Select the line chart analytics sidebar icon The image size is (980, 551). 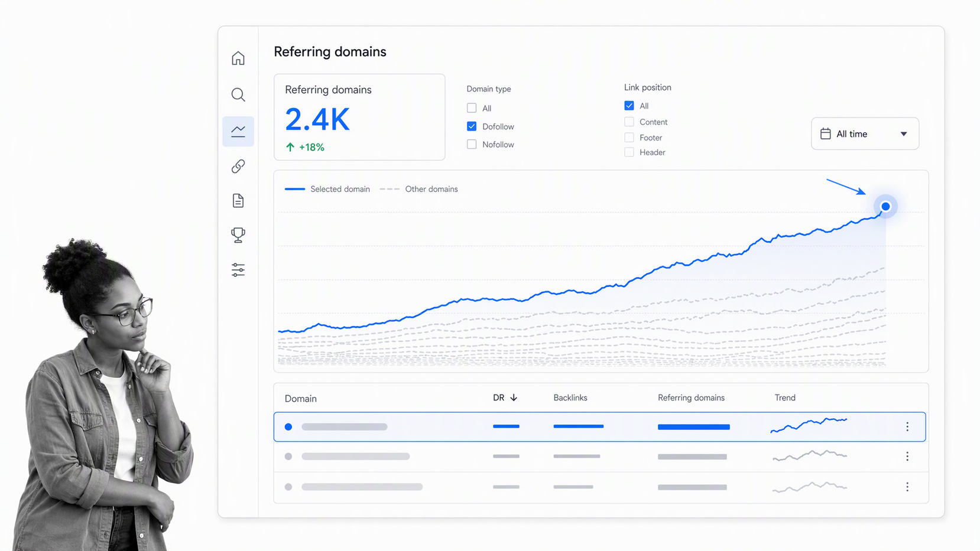pyautogui.click(x=238, y=131)
